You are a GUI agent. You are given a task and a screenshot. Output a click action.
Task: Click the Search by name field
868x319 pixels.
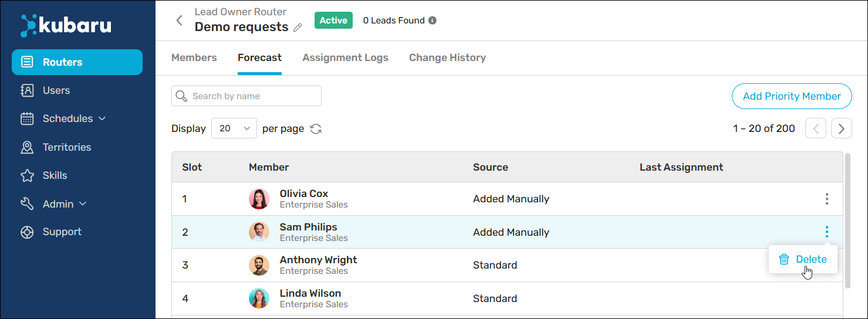coord(246,96)
